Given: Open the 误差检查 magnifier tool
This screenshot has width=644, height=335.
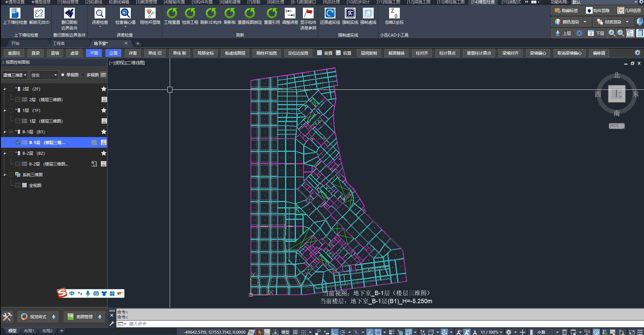Looking at the screenshot, I should point(100,13).
